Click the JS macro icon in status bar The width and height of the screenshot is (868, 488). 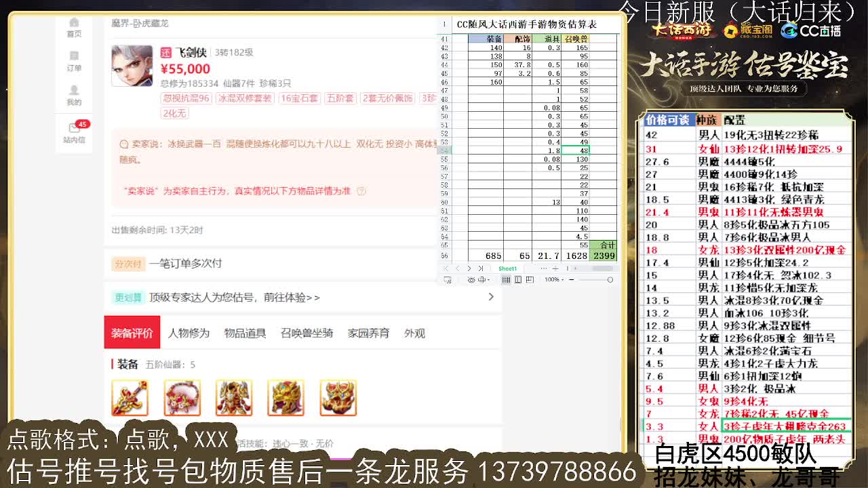tap(448, 280)
